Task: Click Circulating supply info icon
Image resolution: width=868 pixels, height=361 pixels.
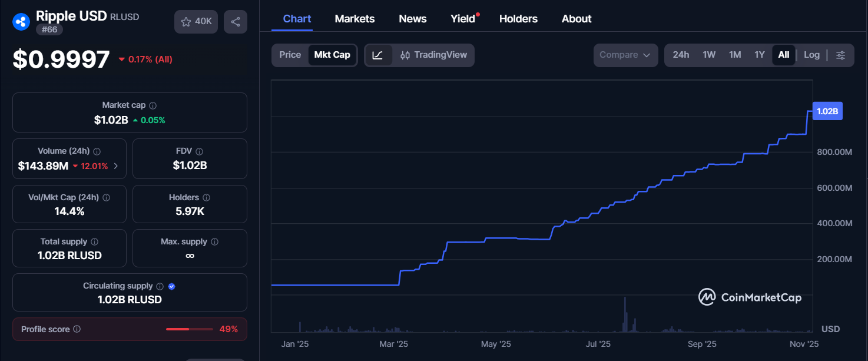Action: (x=160, y=286)
